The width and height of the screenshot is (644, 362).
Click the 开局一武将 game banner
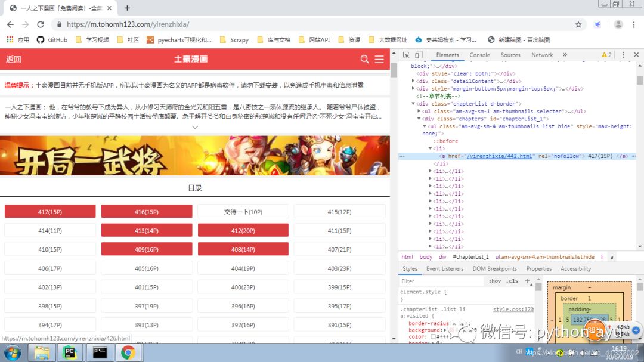pyautogui.click(x=194, y=155)
